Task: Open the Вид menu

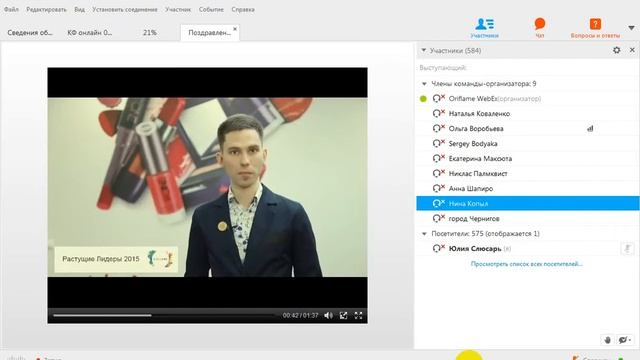Action: point(80,9)
